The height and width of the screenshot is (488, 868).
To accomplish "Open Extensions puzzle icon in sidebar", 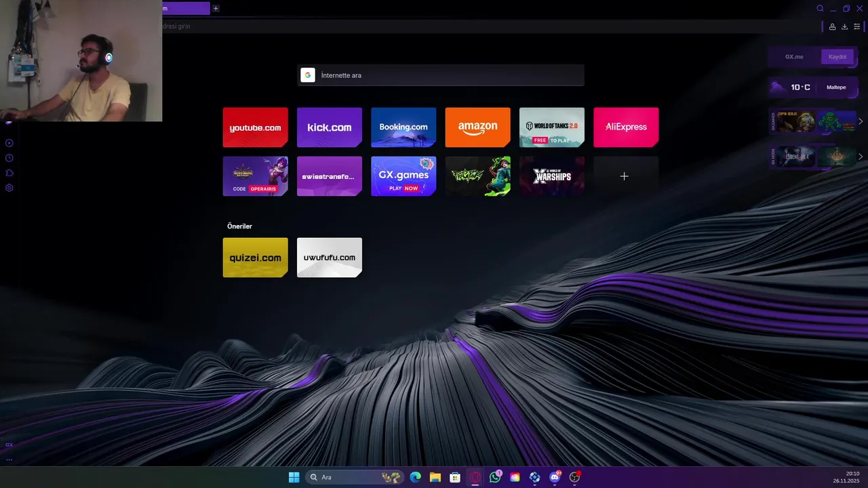I will (9, 173).
